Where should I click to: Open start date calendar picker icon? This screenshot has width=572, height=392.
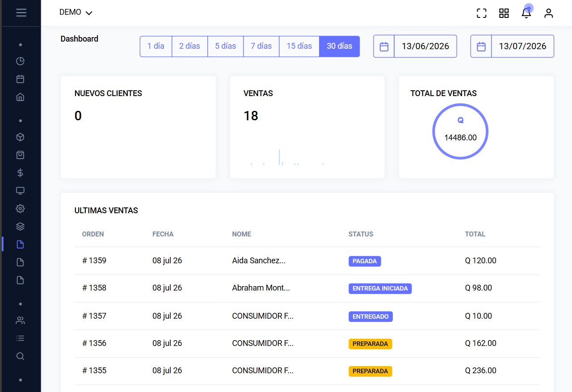tap(384, 46)
